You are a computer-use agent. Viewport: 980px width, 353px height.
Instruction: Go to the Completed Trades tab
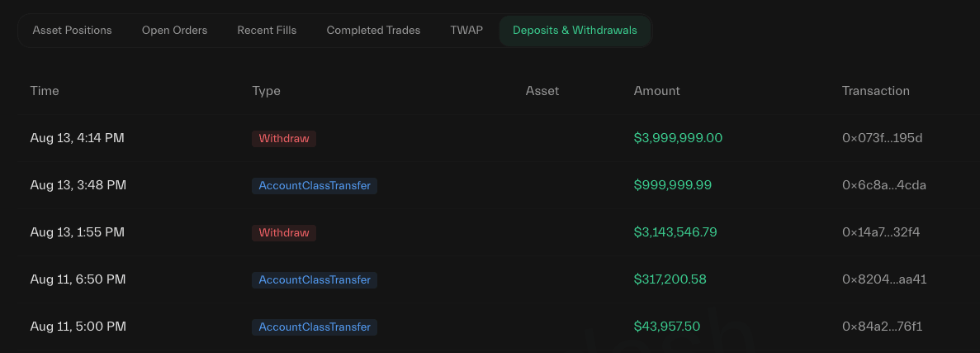pos(373,30)
